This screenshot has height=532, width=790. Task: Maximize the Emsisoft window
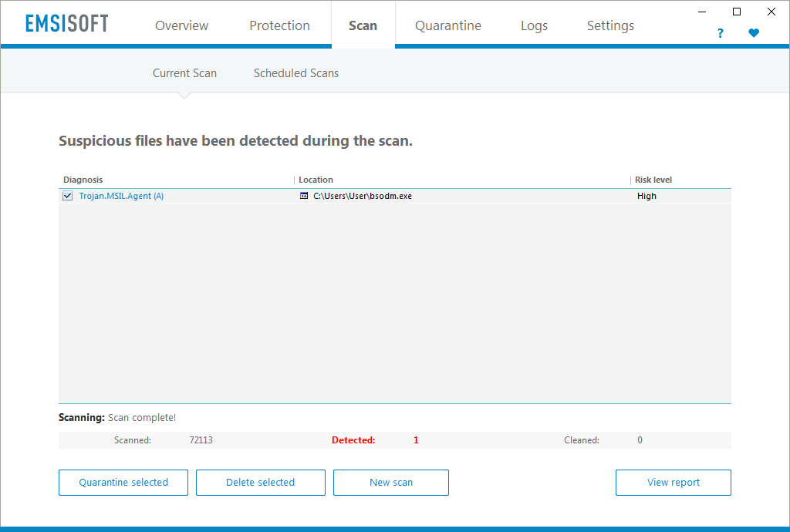point(737,12)
